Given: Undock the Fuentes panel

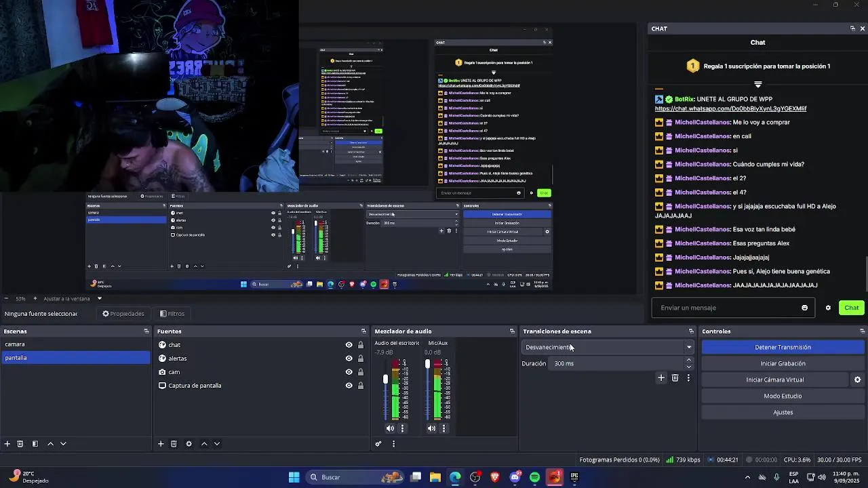Looking at the screenshot, I should 363,331.
